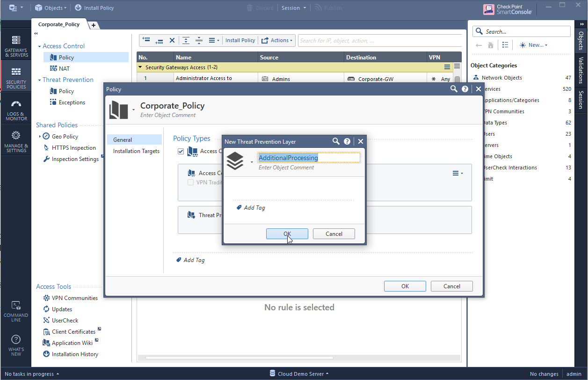
Task: Collapse left navigation tree arrows
Action: (36, 34)
